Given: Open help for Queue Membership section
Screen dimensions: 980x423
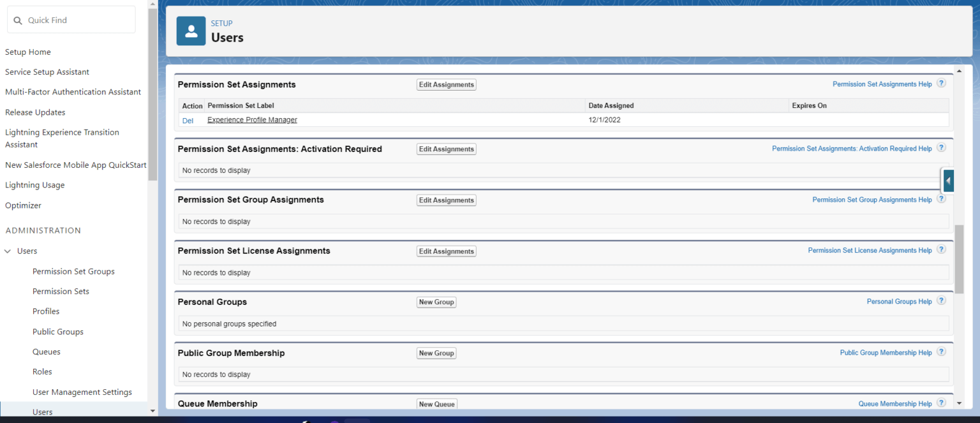Looking at the screenshot, I should [941, 403].
